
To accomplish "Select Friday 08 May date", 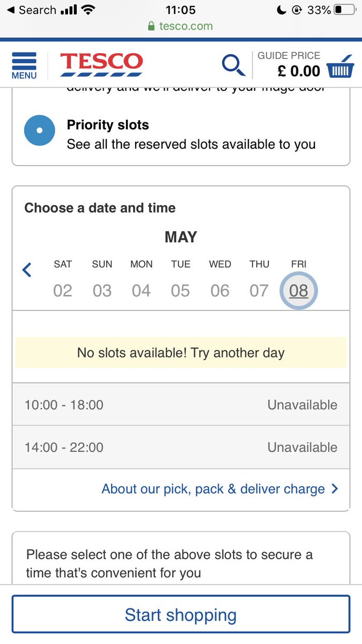I will [x=299, y=290].
